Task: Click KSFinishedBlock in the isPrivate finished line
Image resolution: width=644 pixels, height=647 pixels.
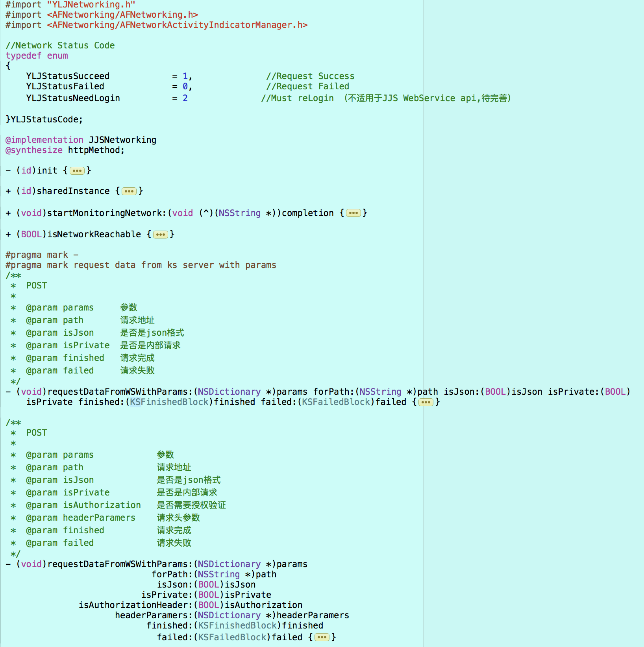Action: click(x=169, y=402)
